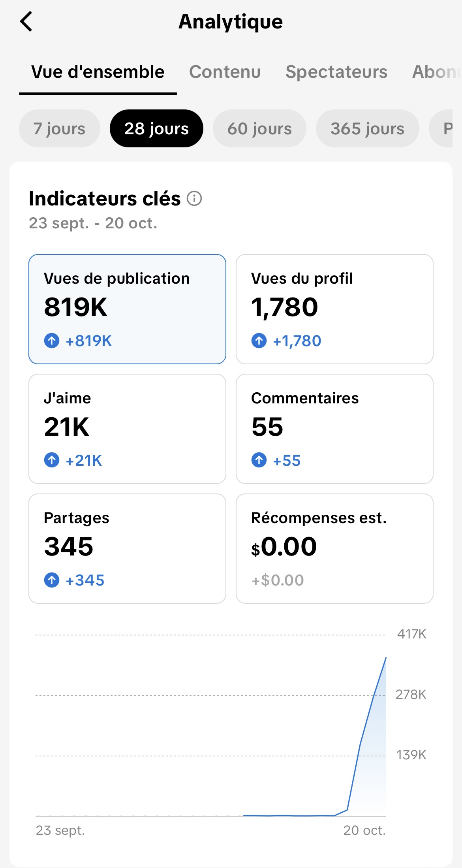Screen dimensions: 462x868
Task: Tap the peak of the views chart line
Action: (385, 658)
